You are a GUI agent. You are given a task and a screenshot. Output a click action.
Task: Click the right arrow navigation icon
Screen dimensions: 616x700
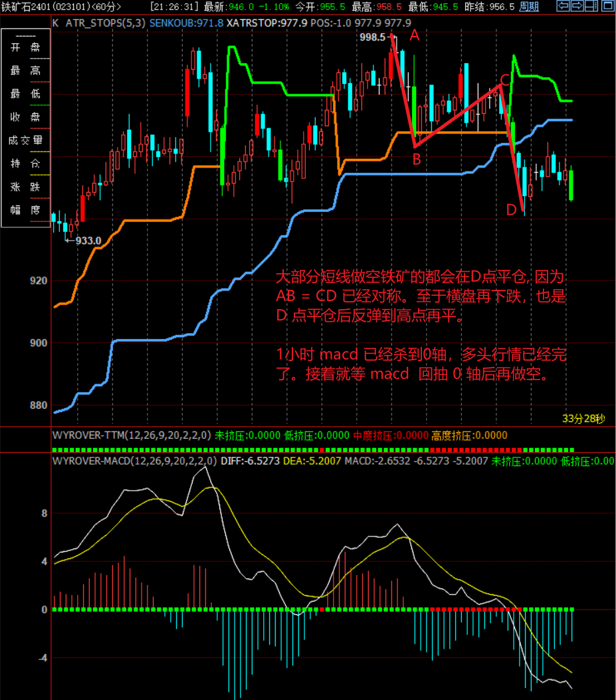pos(576,6)
